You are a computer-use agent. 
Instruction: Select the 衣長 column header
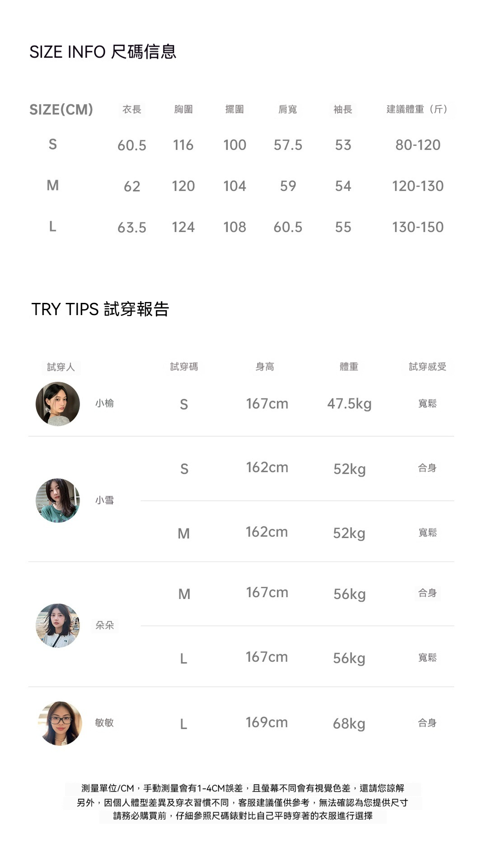click(132, 109)
